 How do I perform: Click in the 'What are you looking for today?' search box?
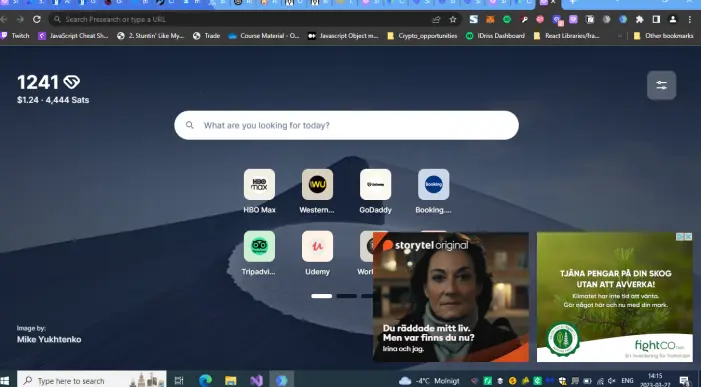pos(346,125)
